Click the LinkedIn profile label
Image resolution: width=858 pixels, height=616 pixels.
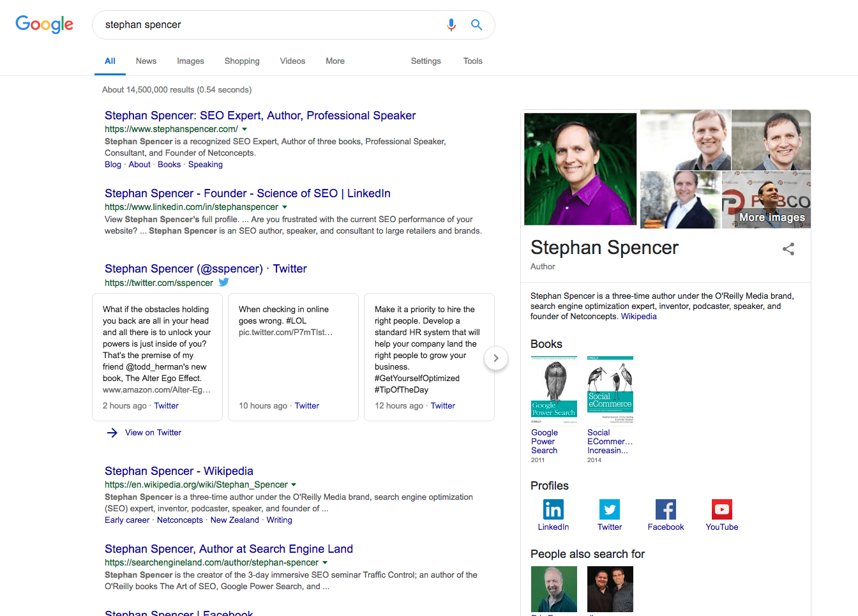[x=553, y=527]
